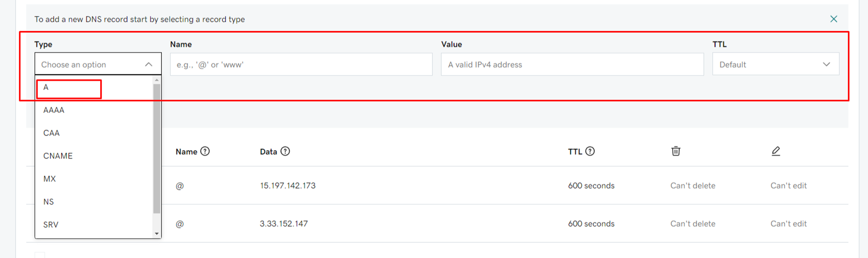Close the add DNS record panel
The image size is (868, 258).
[x=833, y=19]
